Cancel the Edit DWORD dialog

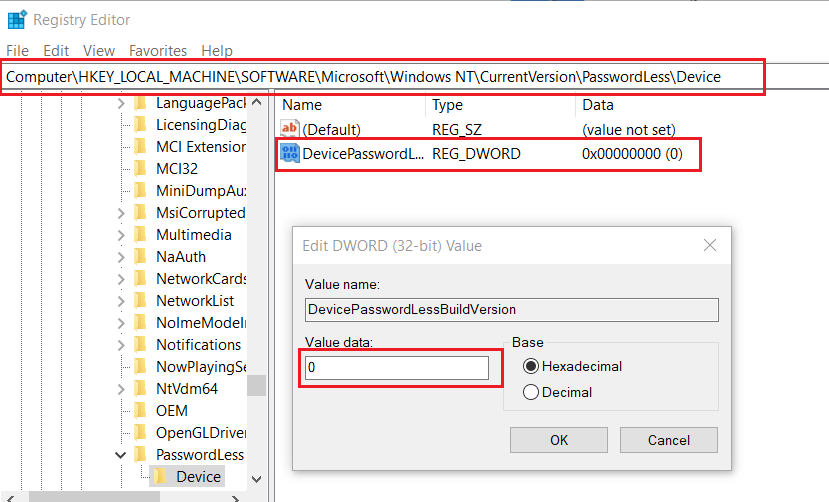coord(669,440)
